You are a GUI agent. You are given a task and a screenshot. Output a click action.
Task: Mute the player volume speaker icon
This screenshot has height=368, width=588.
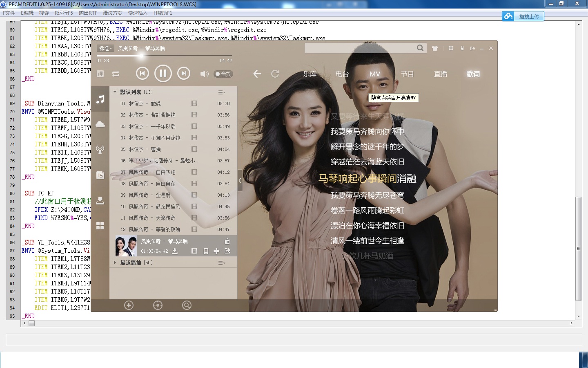(x=204, y=74)
